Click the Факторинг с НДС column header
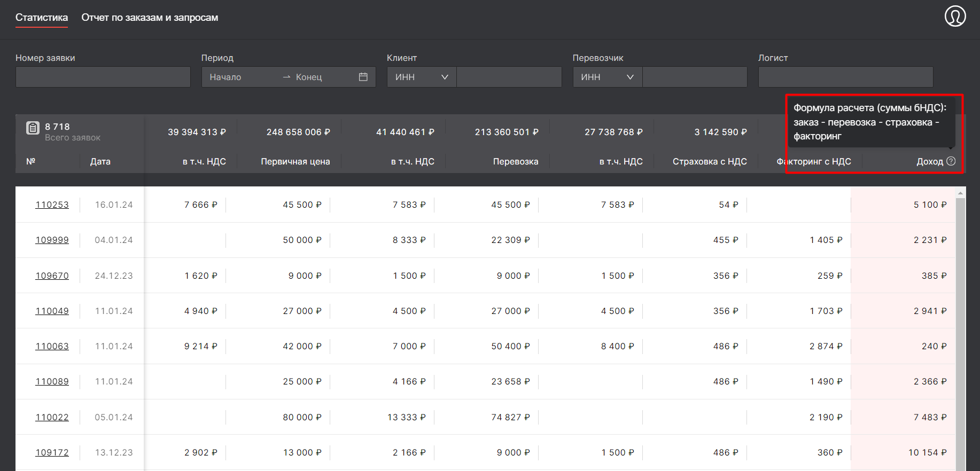 (814, 161)
